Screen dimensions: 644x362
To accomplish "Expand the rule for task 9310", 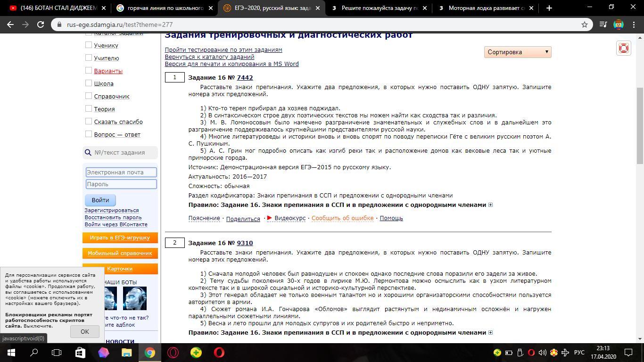I will 490,333.
